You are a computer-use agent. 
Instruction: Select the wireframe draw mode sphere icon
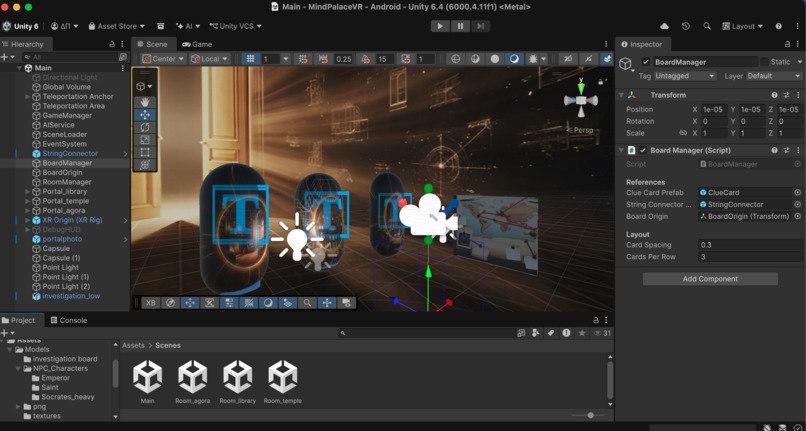[x=455, y=59]
